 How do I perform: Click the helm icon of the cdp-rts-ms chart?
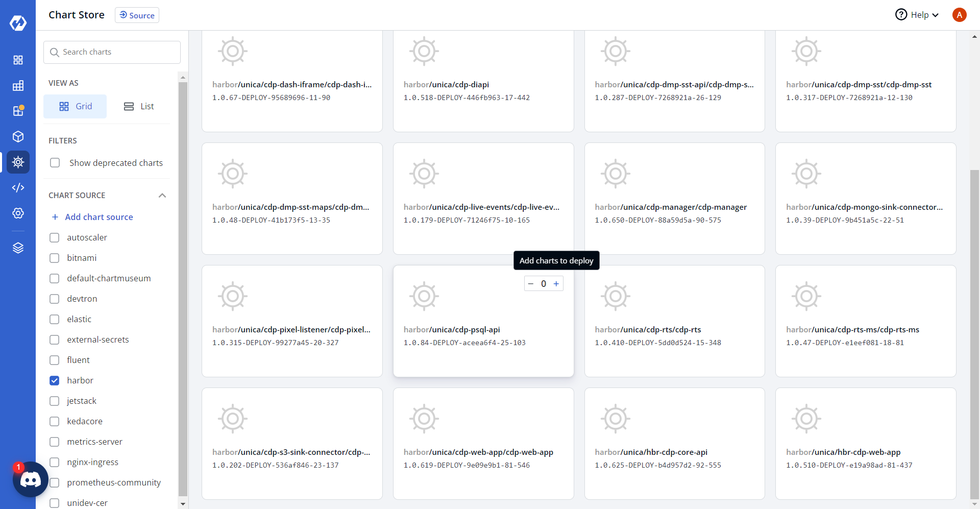(806, 296)
